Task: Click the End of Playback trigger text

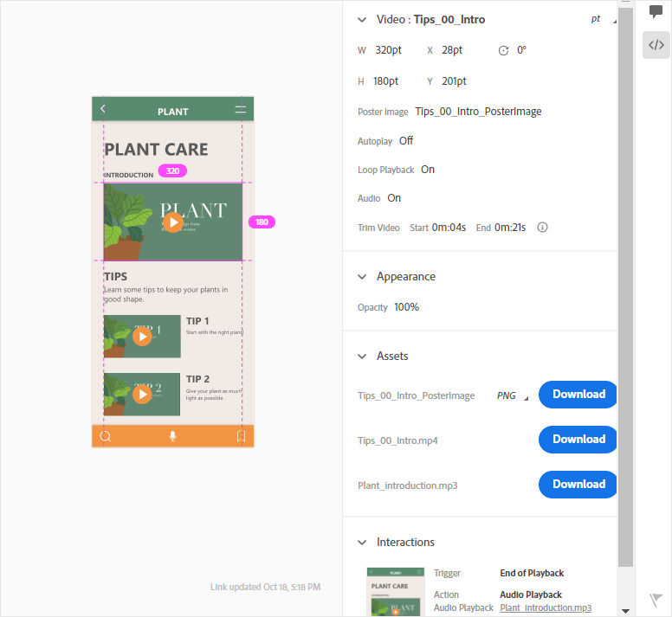Action: pyautogui.click(x=532, y=574)
